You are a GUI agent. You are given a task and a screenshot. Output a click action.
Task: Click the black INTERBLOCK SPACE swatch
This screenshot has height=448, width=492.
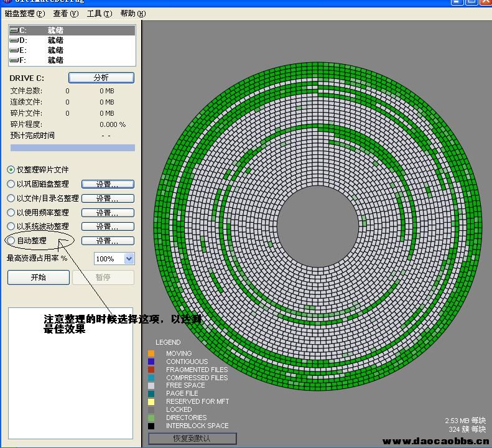[x=151, y=426]
